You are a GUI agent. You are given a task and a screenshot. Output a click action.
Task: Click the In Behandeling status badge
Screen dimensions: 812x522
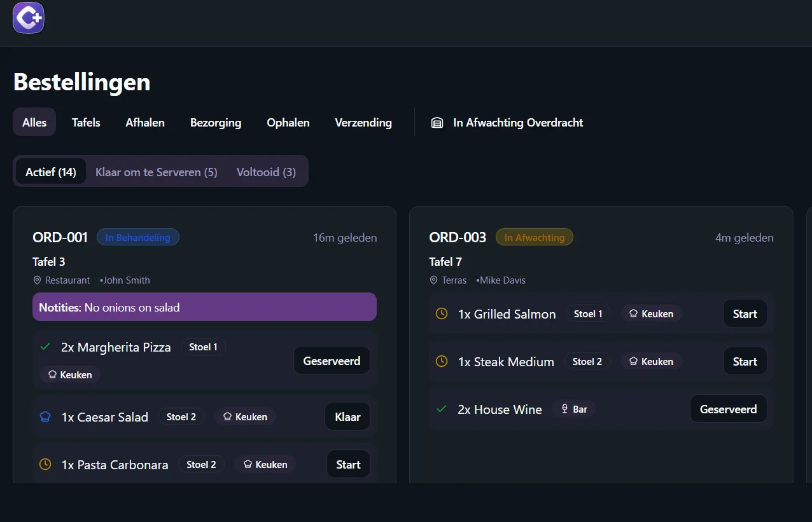coord(138,237)
